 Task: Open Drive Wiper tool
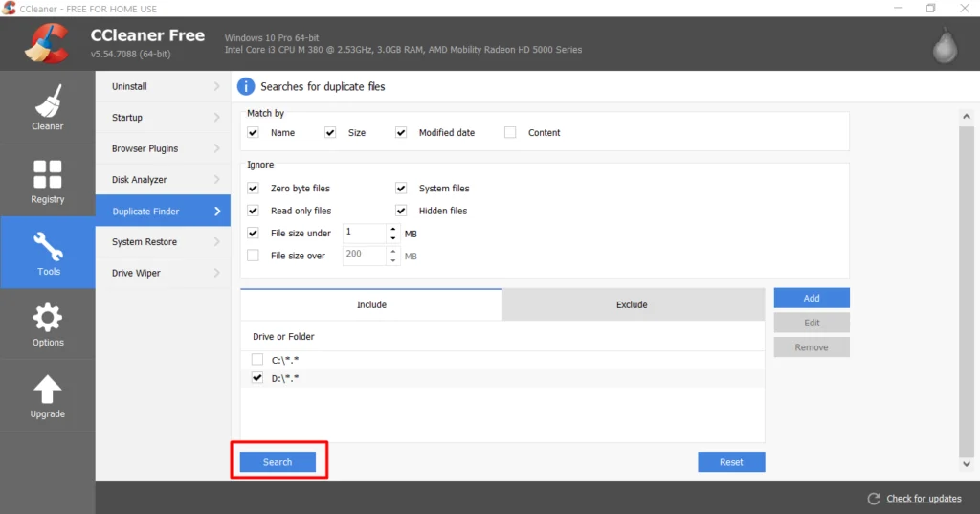click(163, 273)
